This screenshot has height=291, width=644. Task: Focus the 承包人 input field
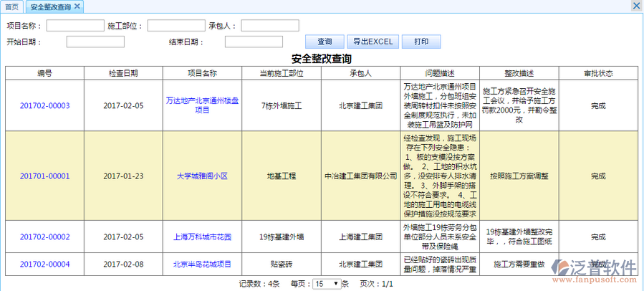pos(269,26)
